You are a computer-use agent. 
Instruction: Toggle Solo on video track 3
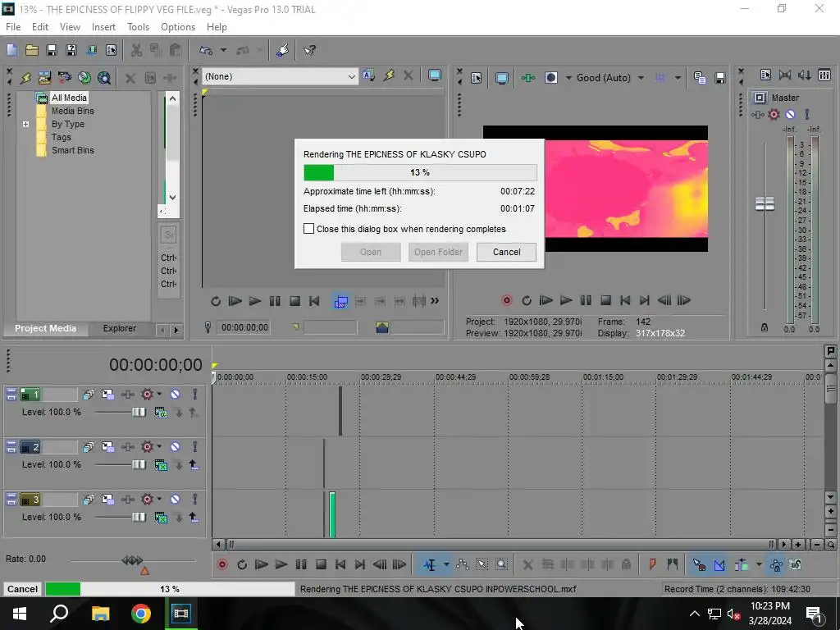click(195, 500)
